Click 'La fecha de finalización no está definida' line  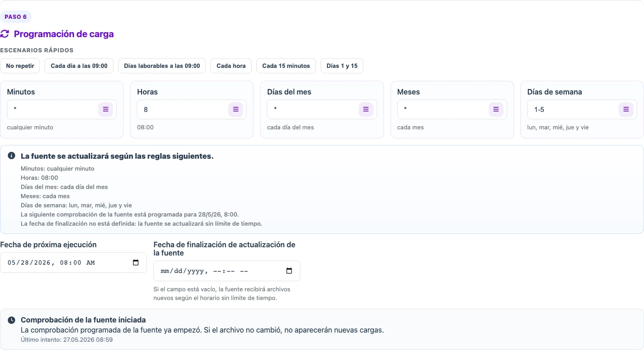(141, 223)
